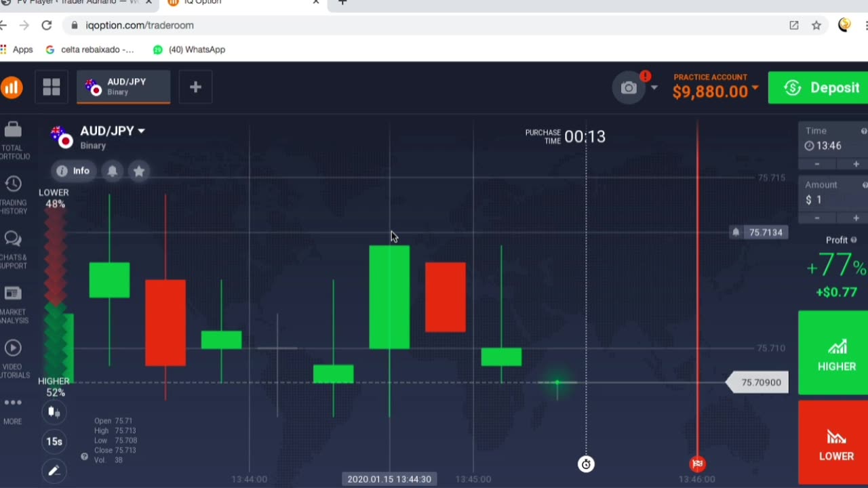The width and height of the screenshot is (868, 488).
Task: Click the purchase time stopwatch marker
Action: pyautogui.click(x=586, y=464)
